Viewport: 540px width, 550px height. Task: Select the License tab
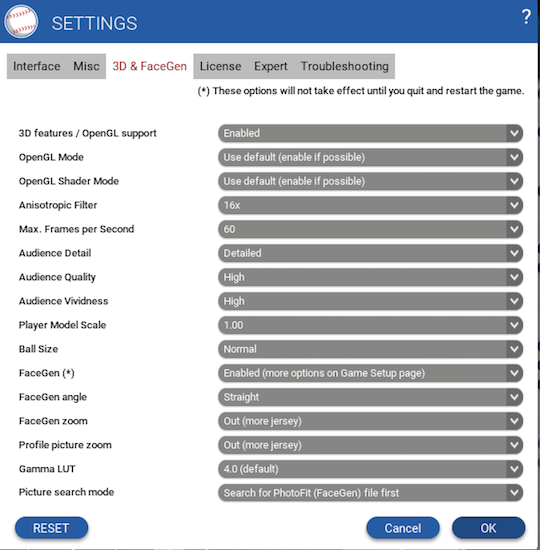220,66
